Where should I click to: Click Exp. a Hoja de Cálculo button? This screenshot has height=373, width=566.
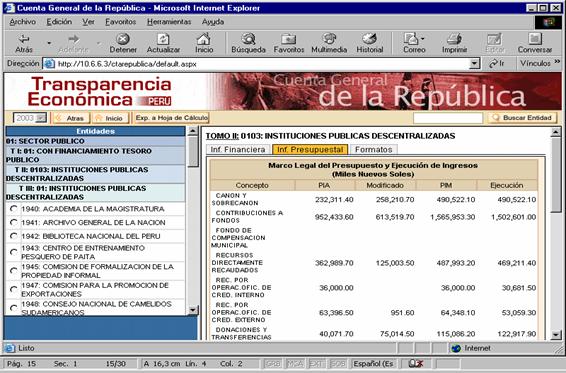coord(171,118)
